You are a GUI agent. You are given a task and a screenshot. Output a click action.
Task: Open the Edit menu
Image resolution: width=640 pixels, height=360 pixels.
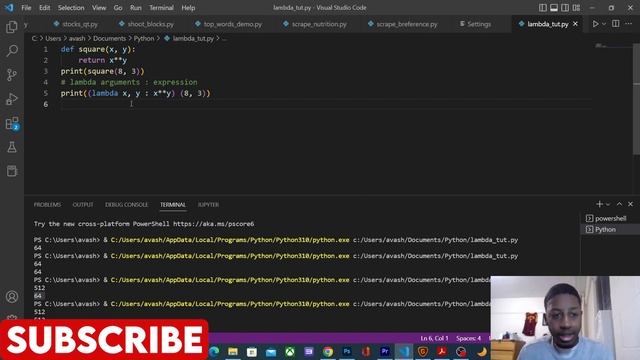pyautogui.click(x=44, y=8)
